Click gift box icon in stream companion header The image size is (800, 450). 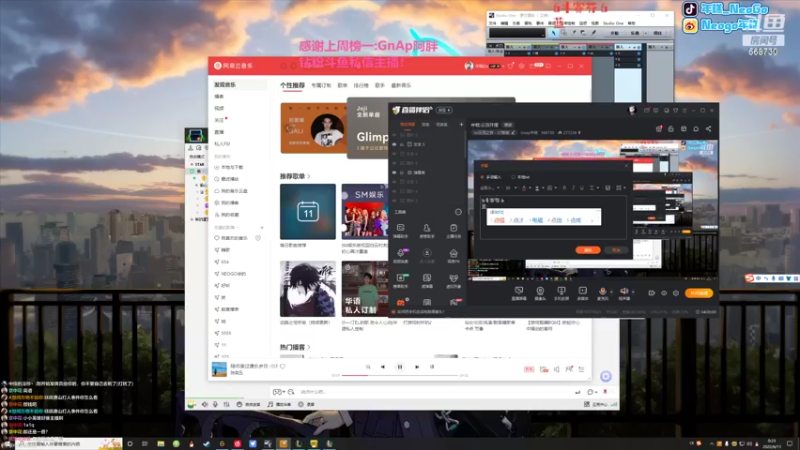pos(659,129)
